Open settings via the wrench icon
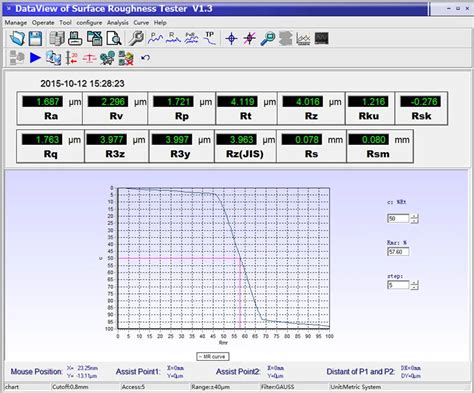Image resolution: width=474 pixels, height=393 pixels. coord(136,39)
